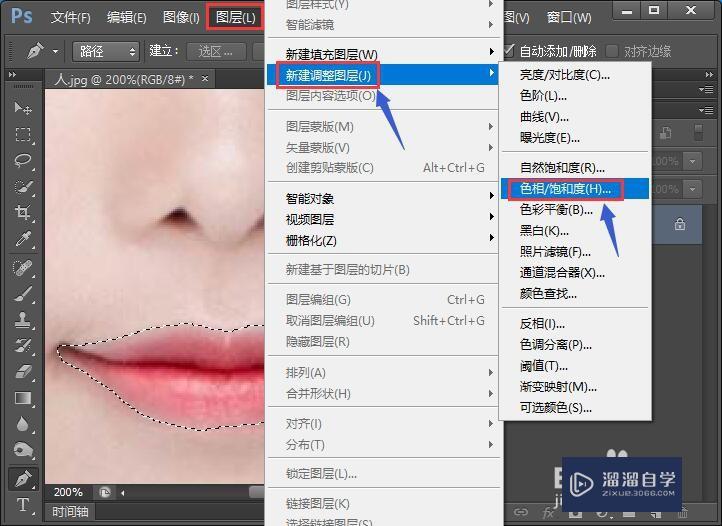Click the Pen tool preset icon in options bar
The width and height of the screenshot is (722, 526).
click(35, 51)
